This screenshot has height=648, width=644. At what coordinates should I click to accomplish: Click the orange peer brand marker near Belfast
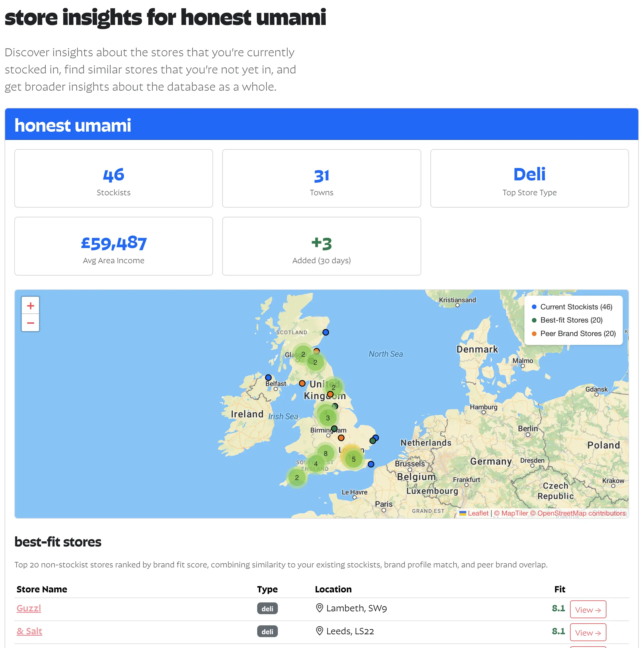tap(303, 383)
